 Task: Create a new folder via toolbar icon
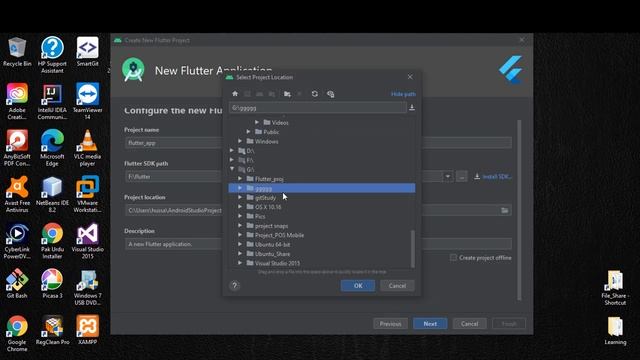pos(287,94)
